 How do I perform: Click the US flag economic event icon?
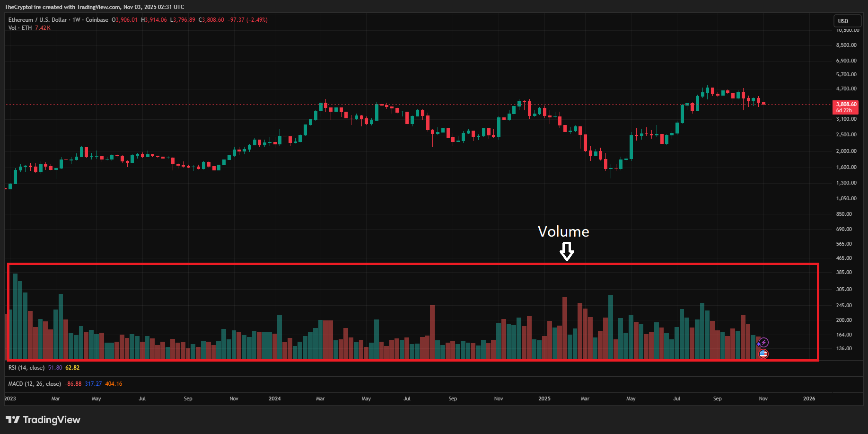point(763,354)
